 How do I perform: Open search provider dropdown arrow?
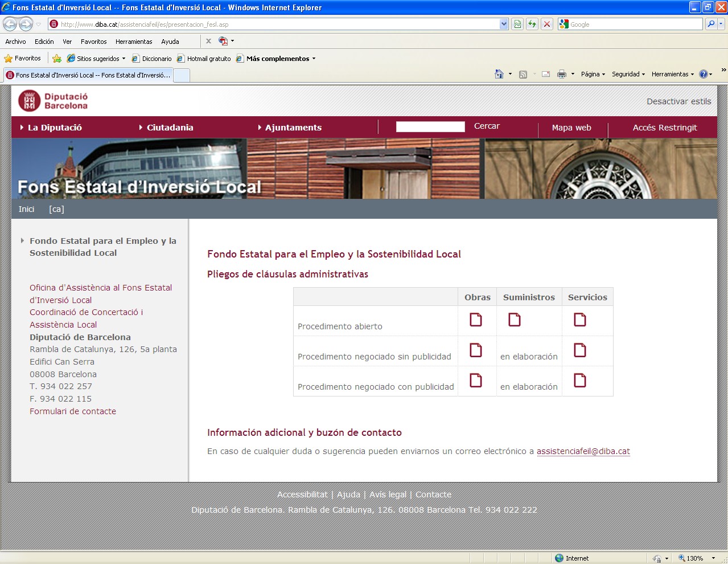pyautogui.click(x=721, y=24)
